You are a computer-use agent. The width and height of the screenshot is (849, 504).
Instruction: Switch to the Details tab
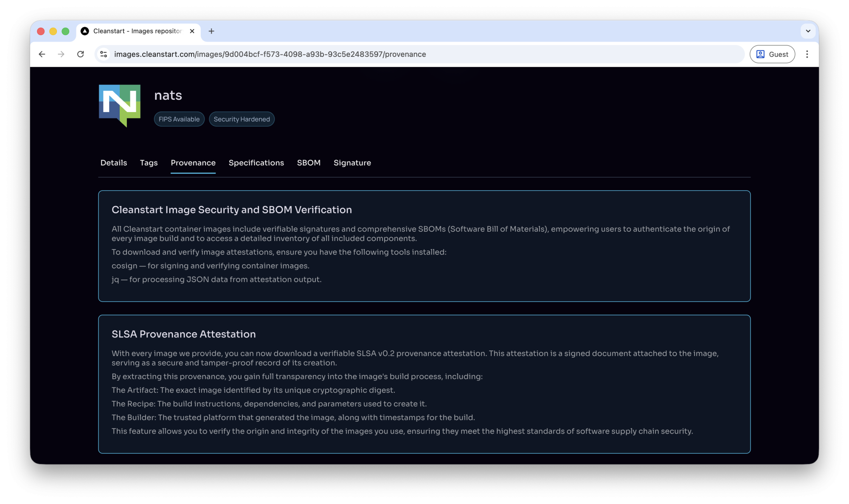(x=114, y=163)
